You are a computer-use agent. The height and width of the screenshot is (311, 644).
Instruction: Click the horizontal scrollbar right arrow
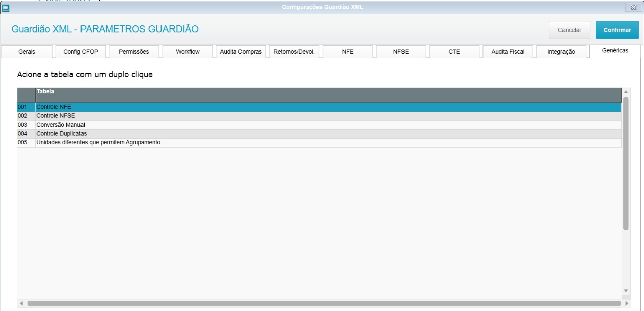click(627, 303)
